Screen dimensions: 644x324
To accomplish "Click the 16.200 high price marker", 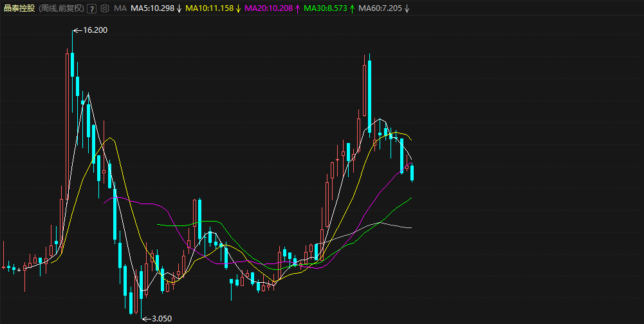I will click(x=91, y=30).
